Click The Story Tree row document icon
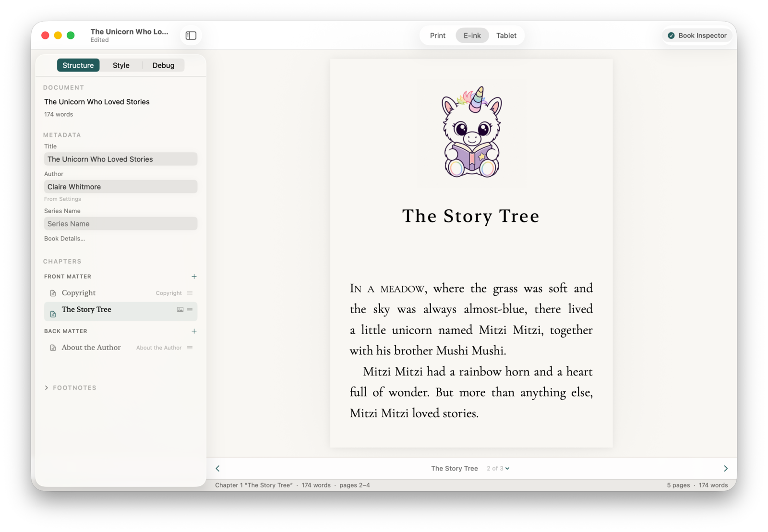 (x=53, y=314)
